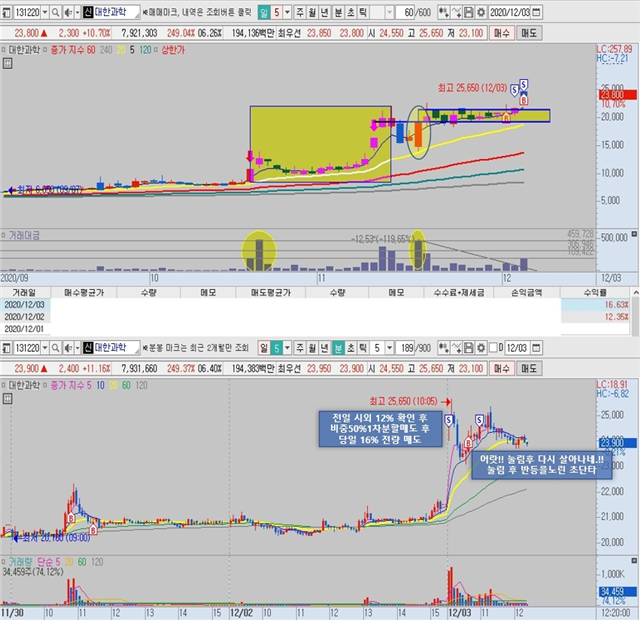Open settings gear in bottom chart toolbar

(481, 348)
